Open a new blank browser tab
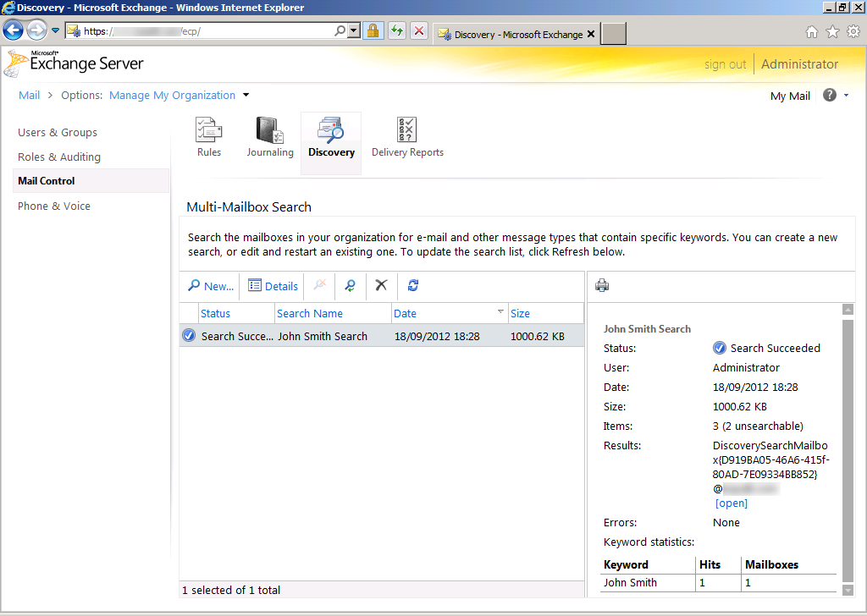This screenshot has width=867, height=616. coord(613,34)
